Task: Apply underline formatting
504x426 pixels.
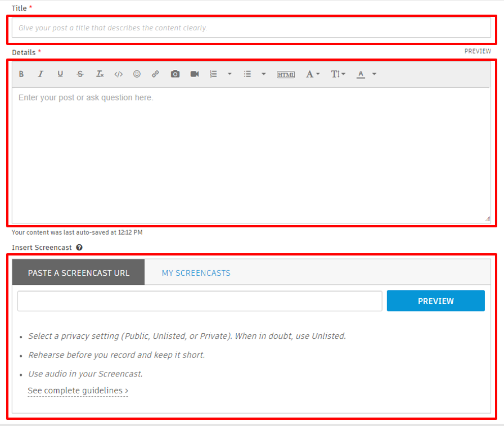Action: click(60, 74)
